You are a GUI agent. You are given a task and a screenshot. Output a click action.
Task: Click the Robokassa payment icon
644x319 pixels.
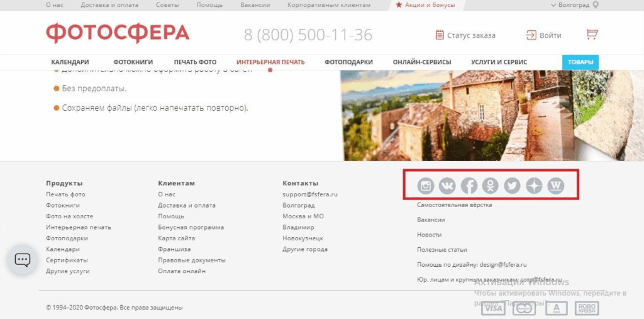click(587, 308)
